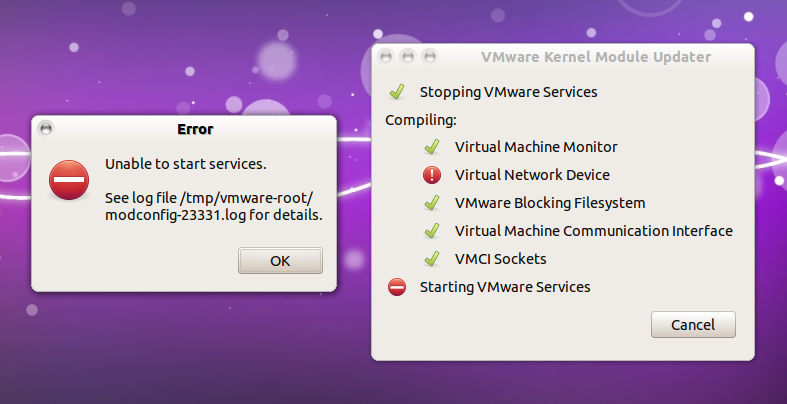Click the checkmark next to Virtual Machine Monitor
The image size is (787, 404).
pyautogui.click(x=432, y=147)
